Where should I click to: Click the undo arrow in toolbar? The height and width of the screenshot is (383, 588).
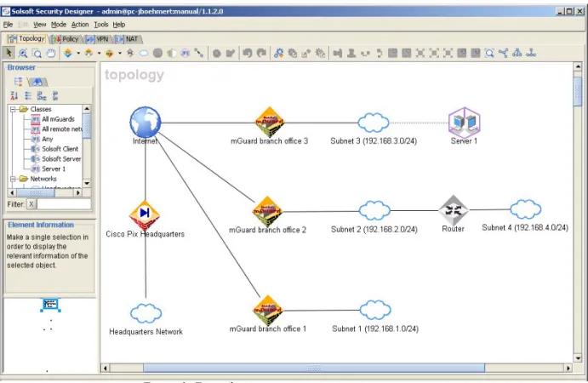(247, 54)
